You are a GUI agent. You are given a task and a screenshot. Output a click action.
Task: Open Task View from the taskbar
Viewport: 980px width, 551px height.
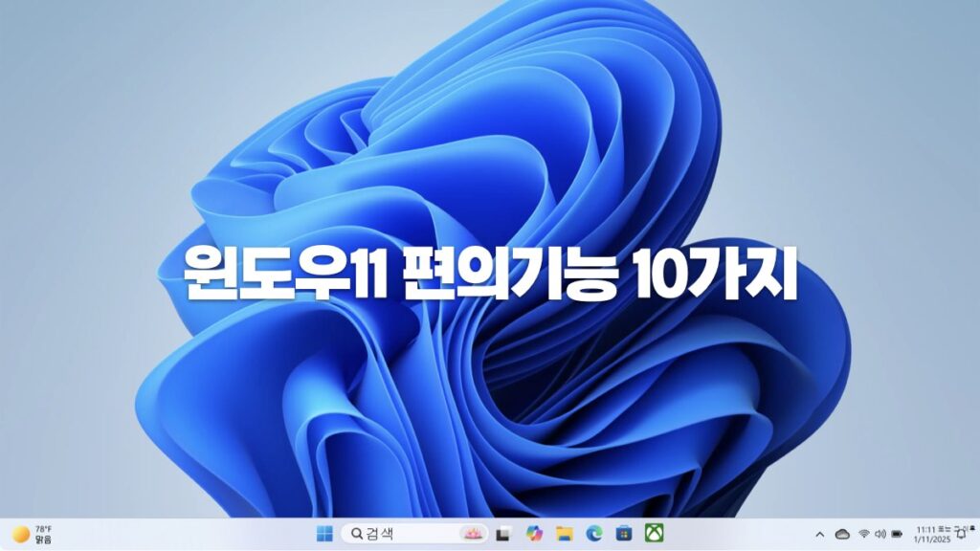coord(503,534)
